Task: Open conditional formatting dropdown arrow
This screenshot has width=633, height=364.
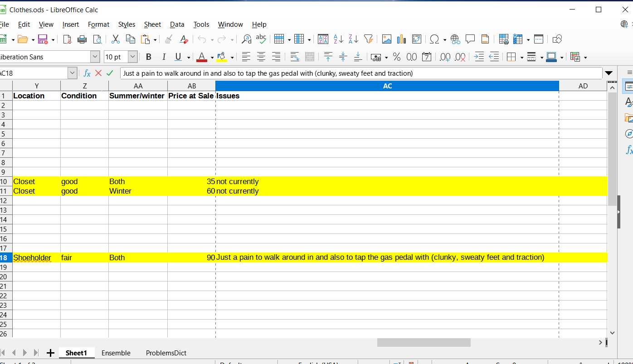Action: click(585, 57)
